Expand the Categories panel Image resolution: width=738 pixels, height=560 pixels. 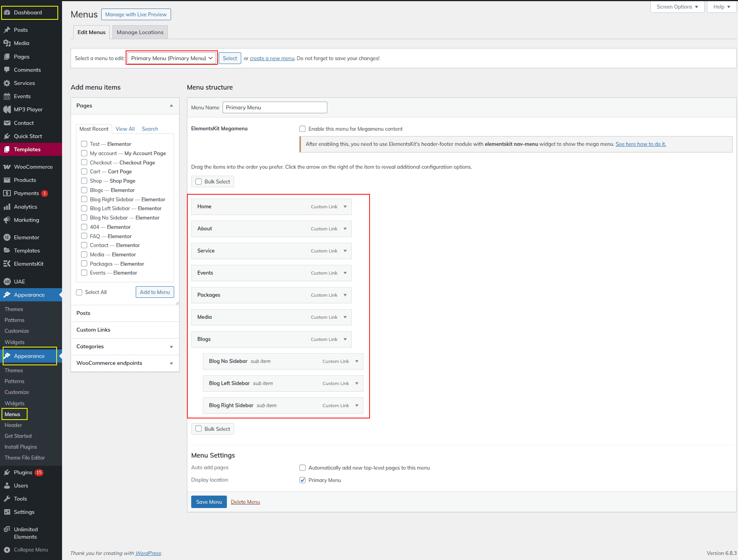[x=171, y=347]
